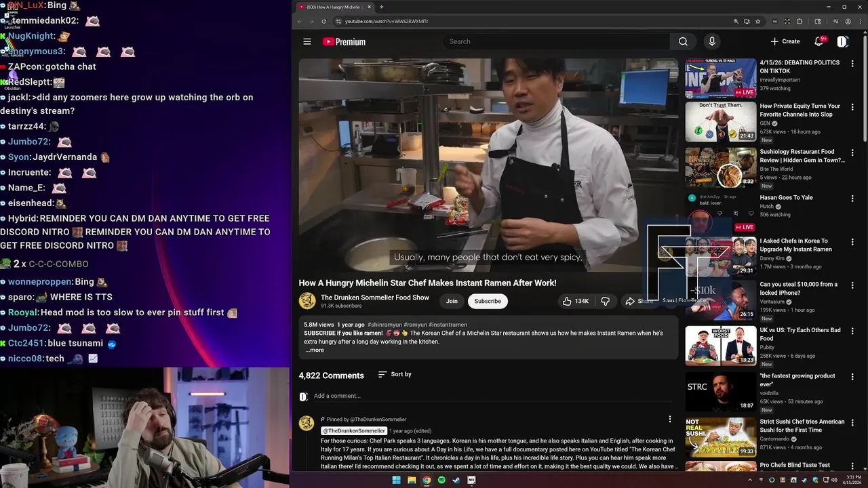Viewport: 868px width, 488px height.
Task: Show hidden system tray icons
Action: coord(749,480)
